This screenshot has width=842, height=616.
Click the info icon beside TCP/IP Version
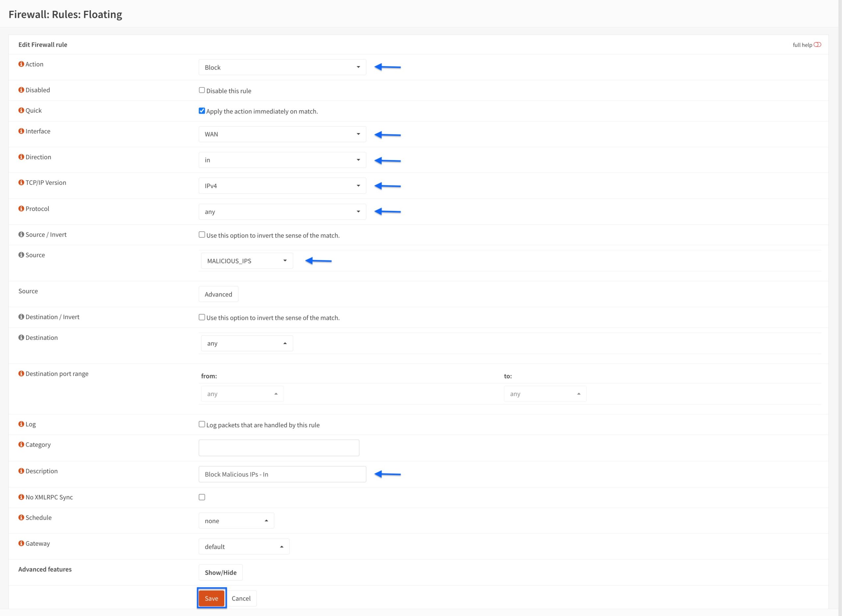coord(21,182)
